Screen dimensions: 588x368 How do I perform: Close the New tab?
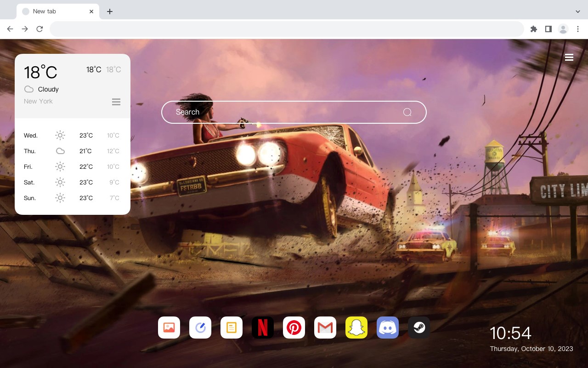[x=91, y=11]
